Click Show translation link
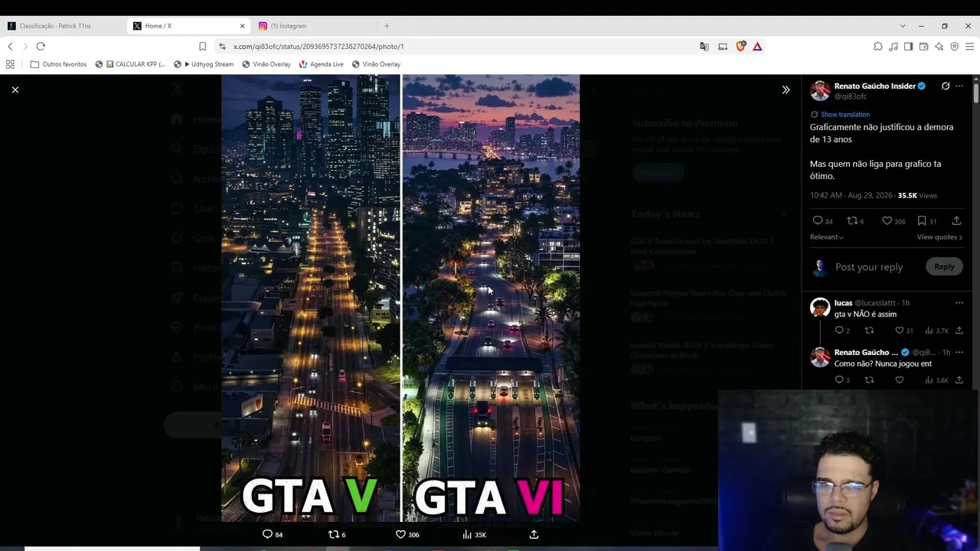The height and width of the screenshot is (551, 980). tap(844, 114)
